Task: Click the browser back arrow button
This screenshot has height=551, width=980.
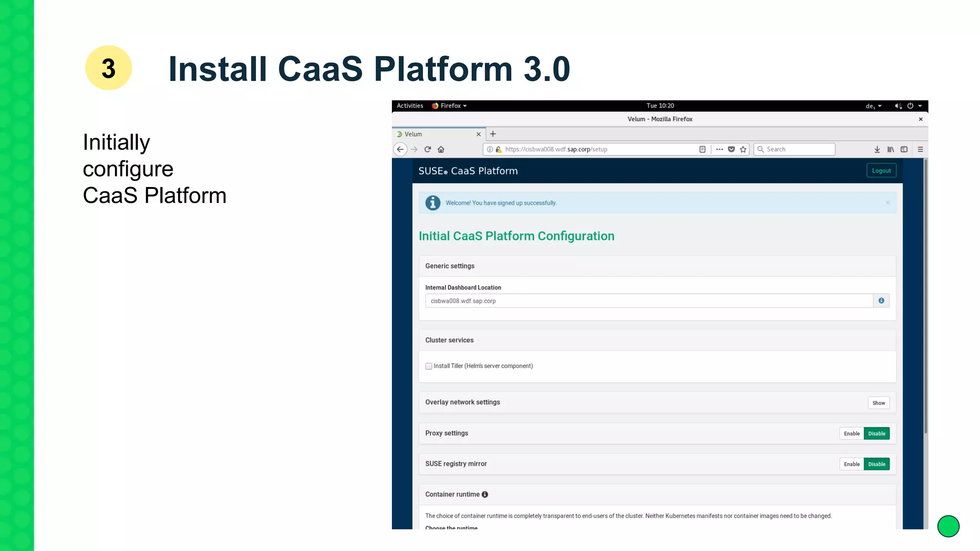Action: 400,149
